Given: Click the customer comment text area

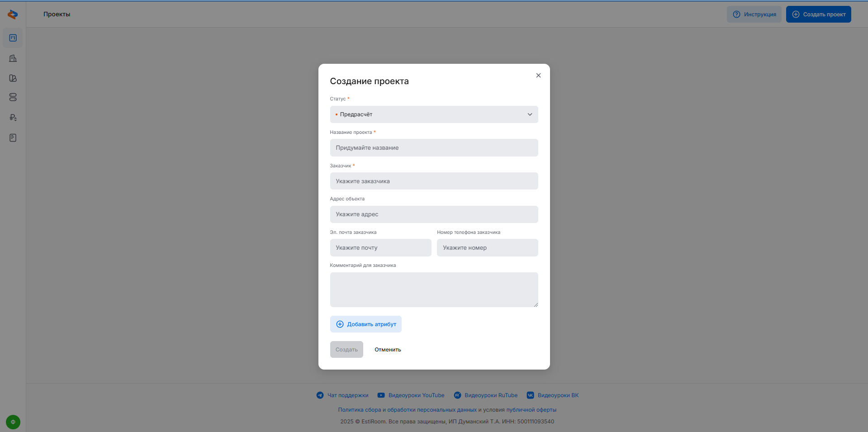Looking at the screenshot, I should (434, 290).
